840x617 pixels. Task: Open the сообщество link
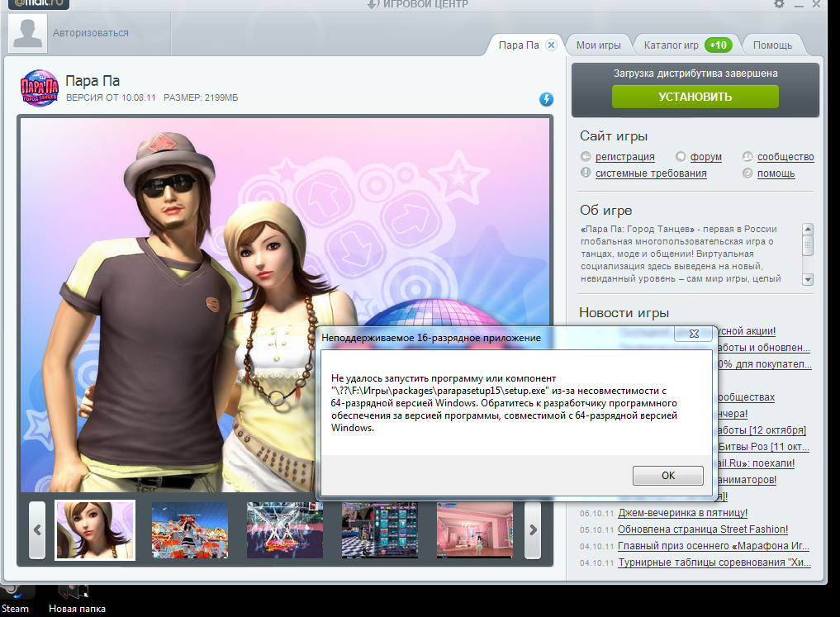pyautogui.click(x=785, y=157)
